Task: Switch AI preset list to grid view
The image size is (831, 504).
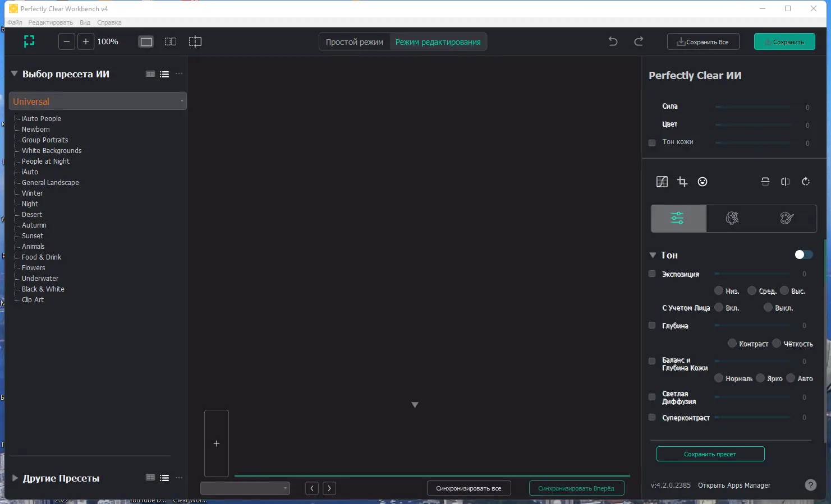Action: (150, 74)
